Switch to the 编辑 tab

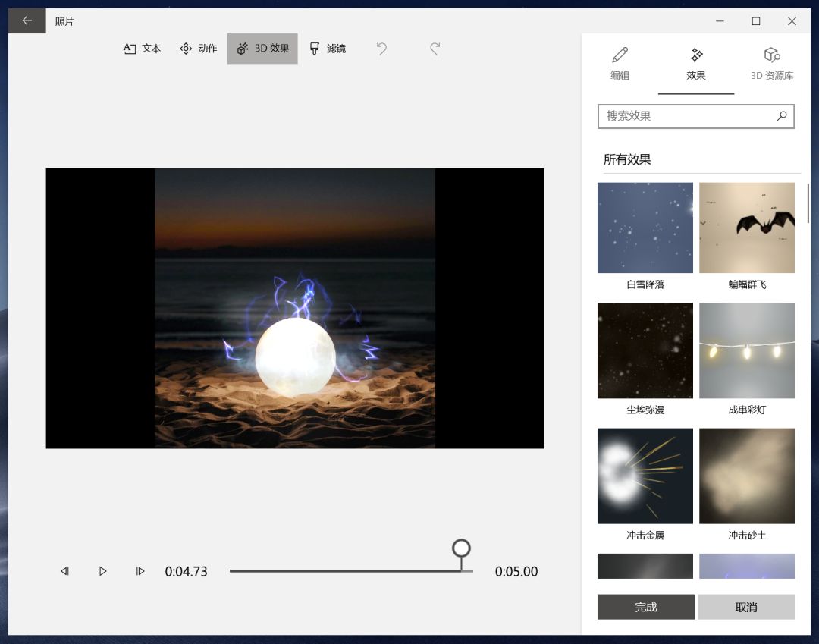620,64
